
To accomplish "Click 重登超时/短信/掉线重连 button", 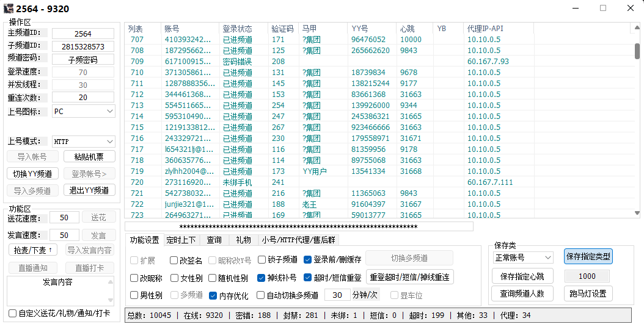I will tap(409, 277).
